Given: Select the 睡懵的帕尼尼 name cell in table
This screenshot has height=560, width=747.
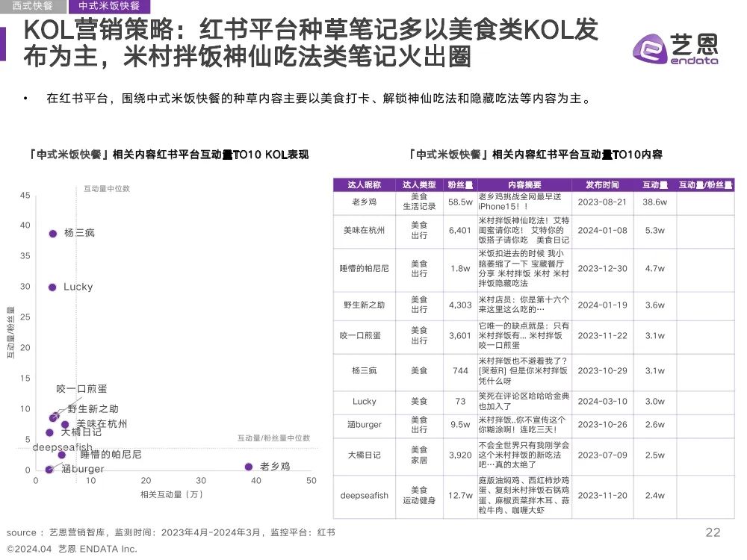Looking at the screenshot, I should click(365, 269).
